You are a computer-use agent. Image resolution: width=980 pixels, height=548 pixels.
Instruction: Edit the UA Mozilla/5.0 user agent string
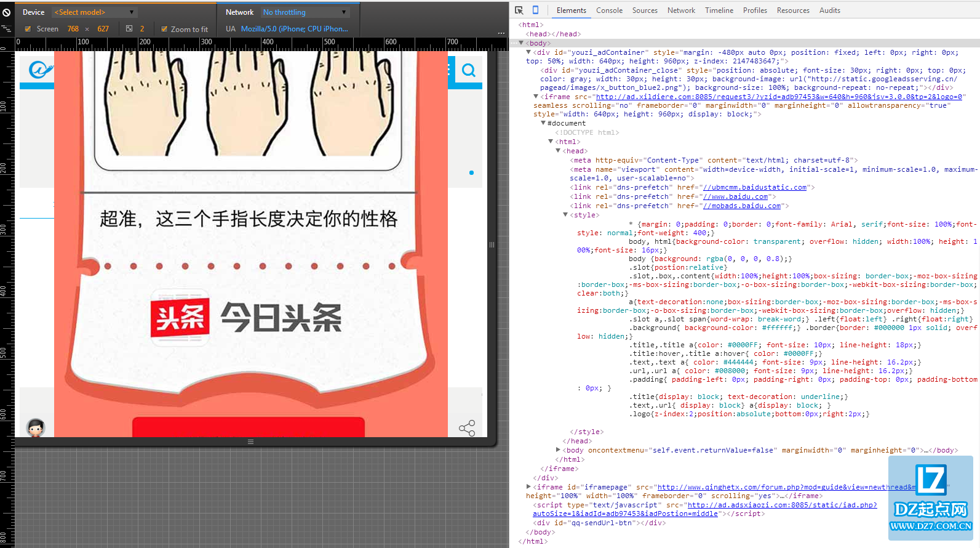pos(294,29)
